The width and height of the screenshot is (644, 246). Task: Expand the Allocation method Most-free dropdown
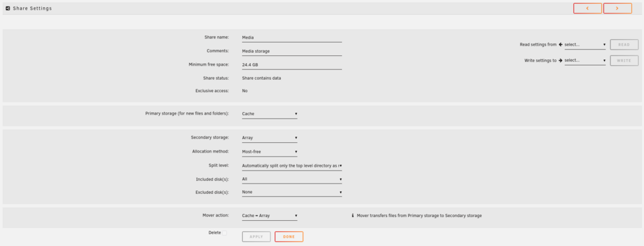tap(269, 152)
